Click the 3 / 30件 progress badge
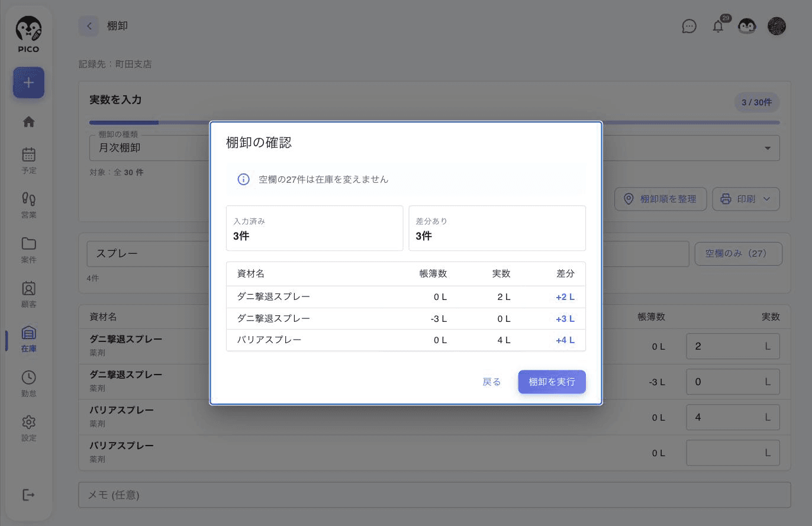The width and height of the screenshot is (812, 526). 757,102
